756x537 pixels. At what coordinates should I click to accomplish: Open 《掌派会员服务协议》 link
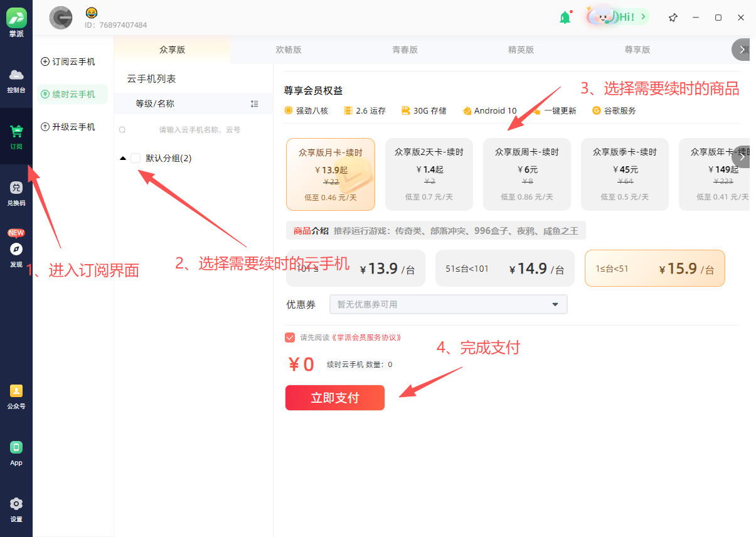(x=366, y=338)
